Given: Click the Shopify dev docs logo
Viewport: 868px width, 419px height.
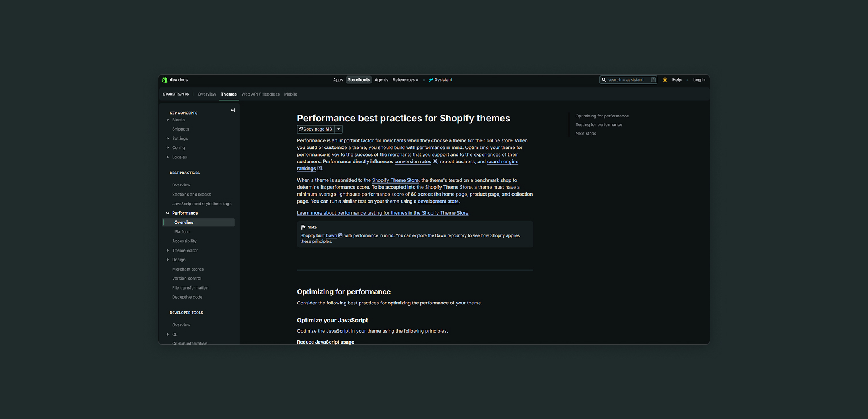Looking at the screenshot, I should [175, 80].
